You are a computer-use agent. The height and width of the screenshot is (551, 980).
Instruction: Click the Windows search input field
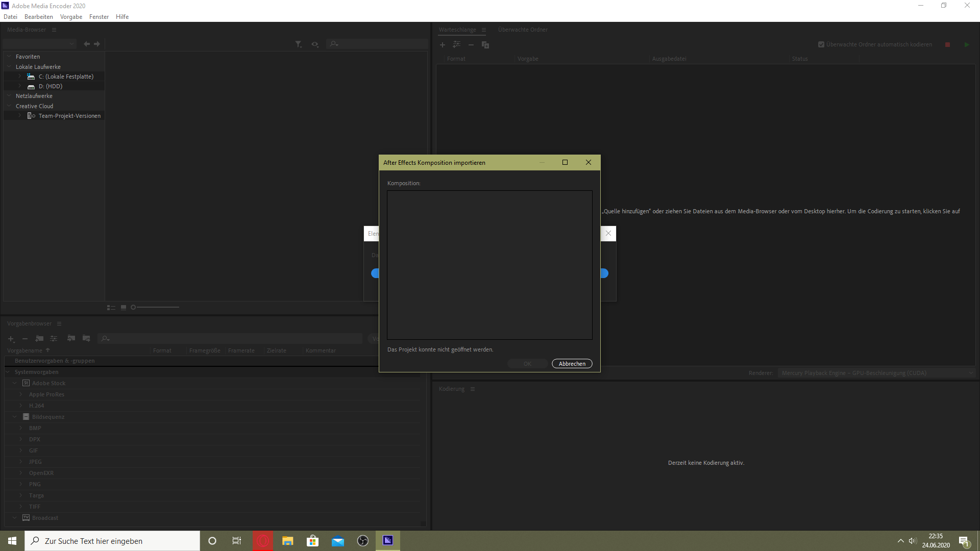(112, 541)
